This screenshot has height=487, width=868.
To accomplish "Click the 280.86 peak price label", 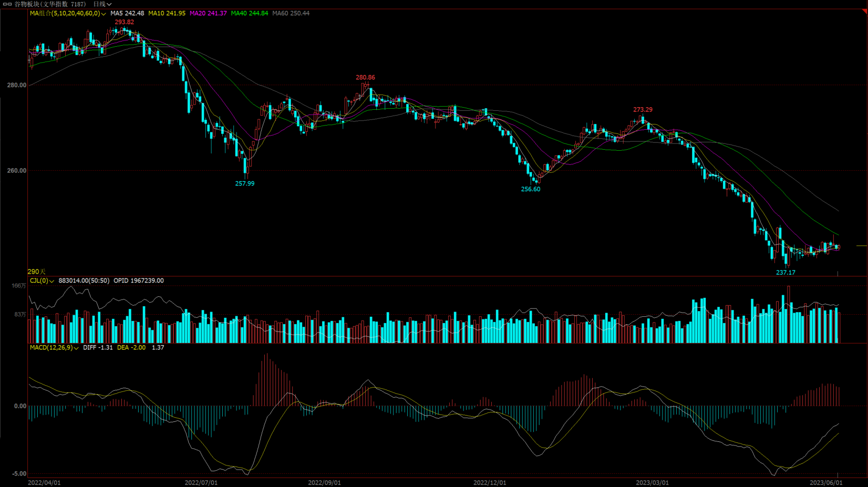I will tap(365, 77).
